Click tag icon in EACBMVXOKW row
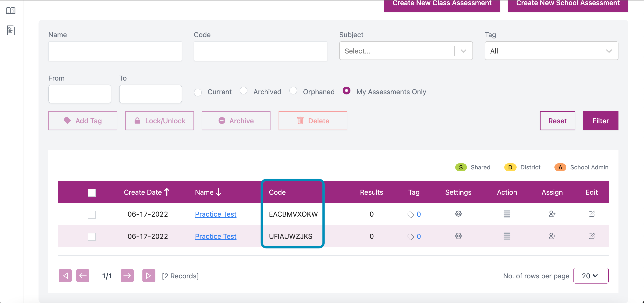 pos(410,215)
